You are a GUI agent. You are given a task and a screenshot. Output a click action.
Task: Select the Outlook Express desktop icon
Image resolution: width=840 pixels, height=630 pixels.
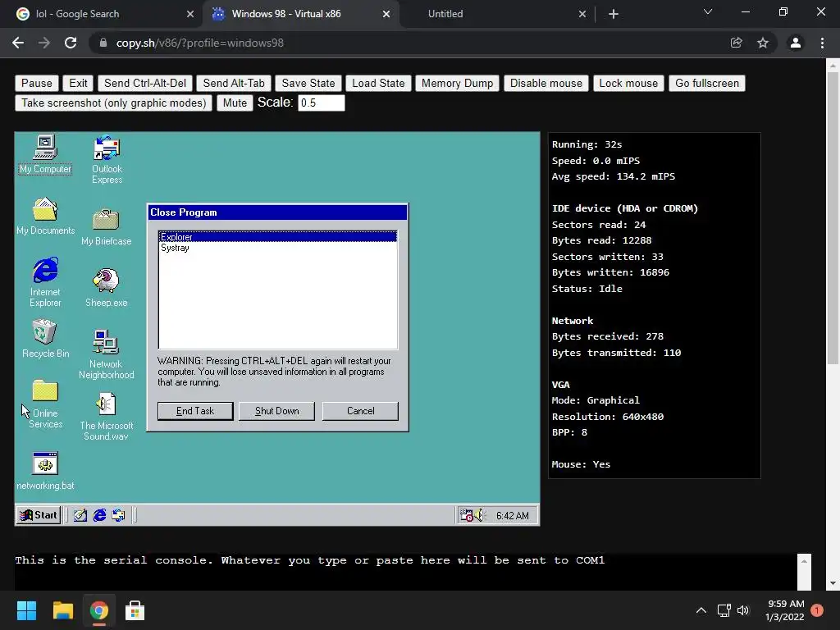[107, 159]
